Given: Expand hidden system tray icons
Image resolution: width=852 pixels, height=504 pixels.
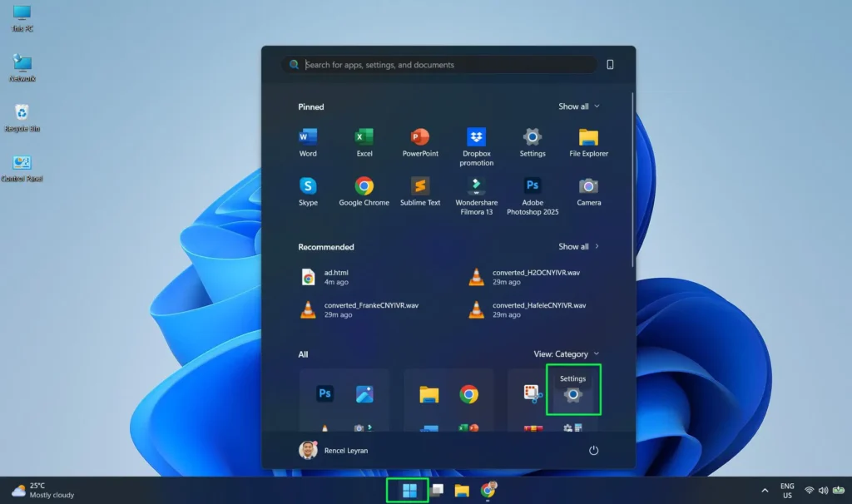Looking at the screenshot, I should click(x=765, y=490).
